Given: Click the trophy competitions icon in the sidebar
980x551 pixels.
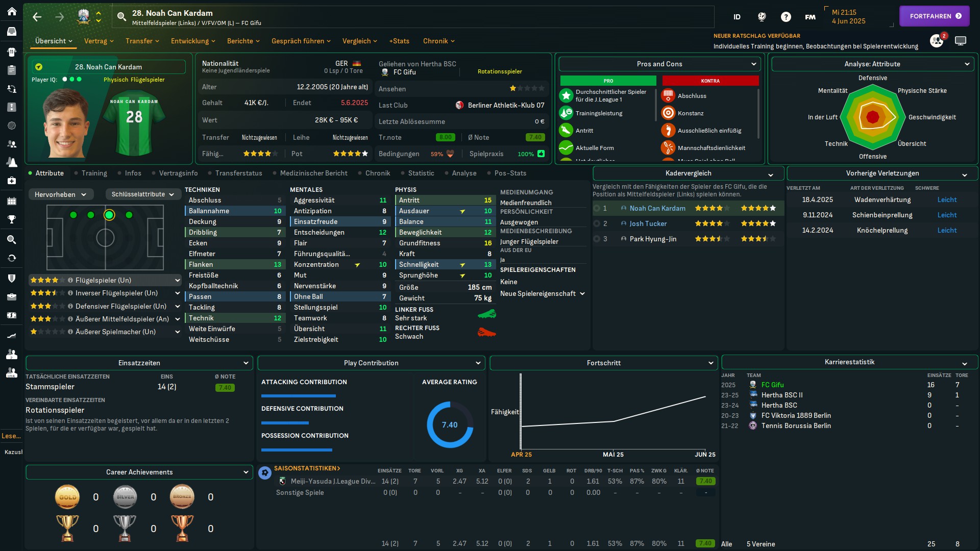Looking at the screenshot, I should [12, 219].
